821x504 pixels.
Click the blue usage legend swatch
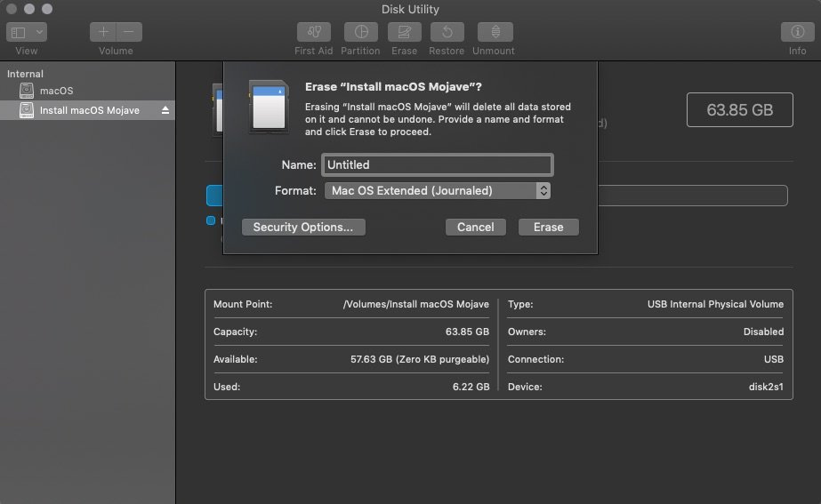click(x=211, y=220)
